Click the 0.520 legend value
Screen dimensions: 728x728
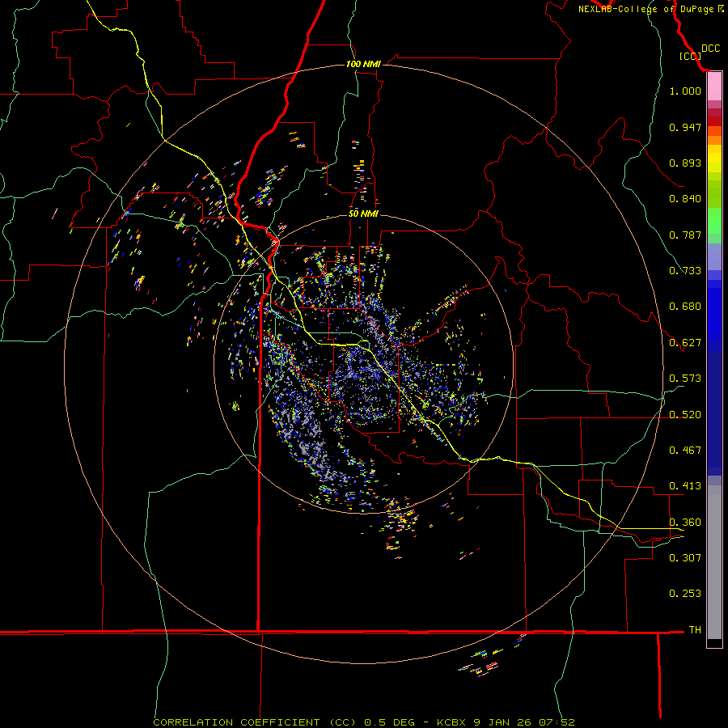point(685,415)
